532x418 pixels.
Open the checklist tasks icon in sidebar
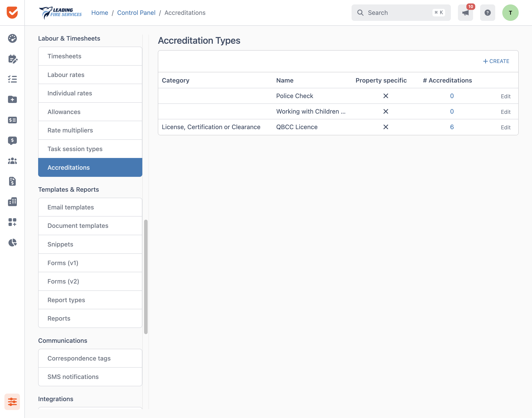coord(12,79)
